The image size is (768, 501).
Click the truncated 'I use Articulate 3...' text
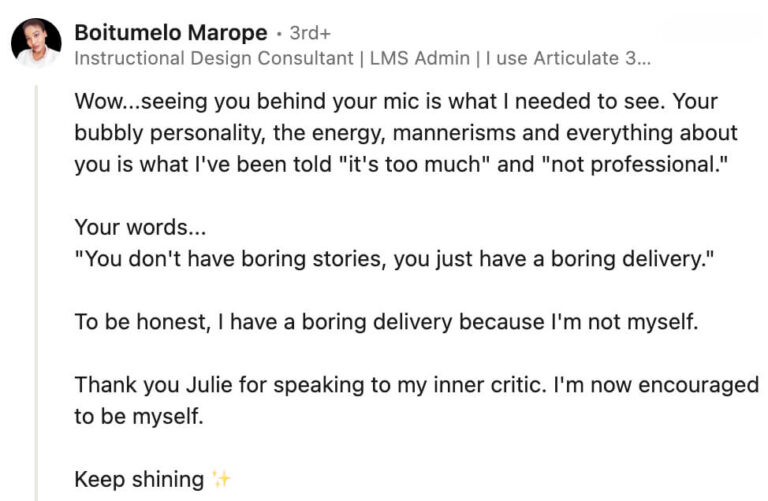click(568, 58)
